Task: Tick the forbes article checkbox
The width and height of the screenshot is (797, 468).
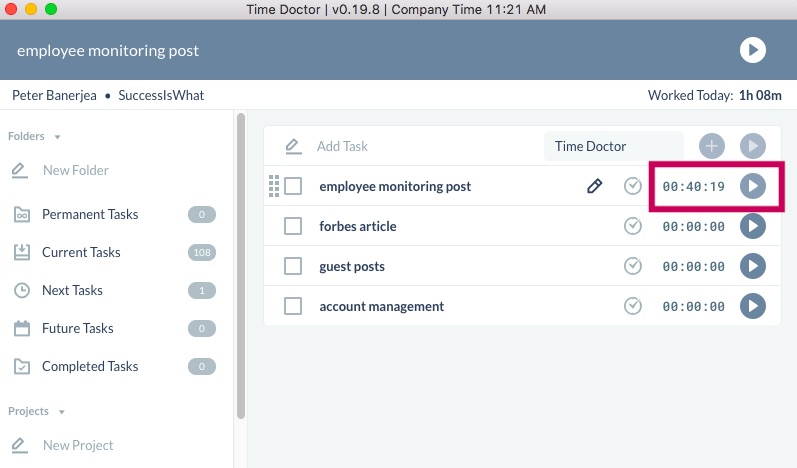Action: [x=293, y=226]
